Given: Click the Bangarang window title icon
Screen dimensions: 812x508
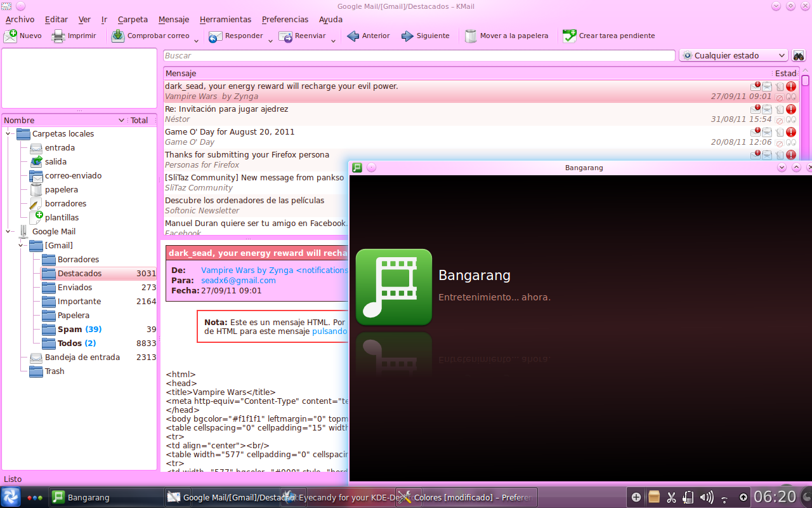Looking at the screenshot, I should [x=357, y=168].
